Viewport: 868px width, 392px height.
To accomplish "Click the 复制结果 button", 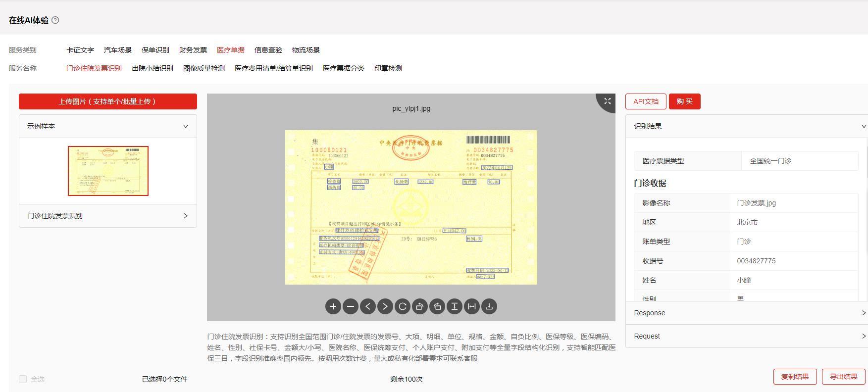I will [x=795, y=377].
